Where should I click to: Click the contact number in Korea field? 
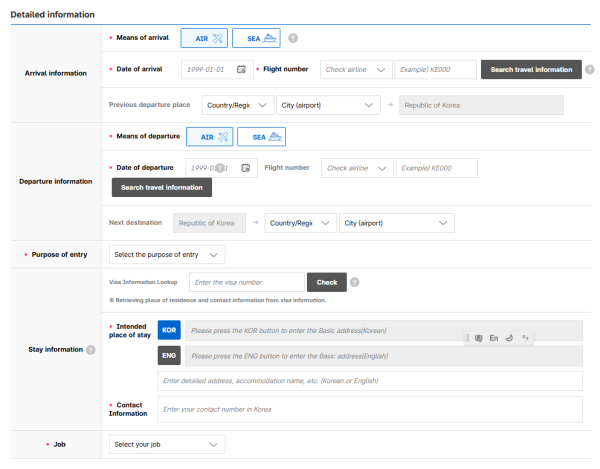tap(369, 409)
